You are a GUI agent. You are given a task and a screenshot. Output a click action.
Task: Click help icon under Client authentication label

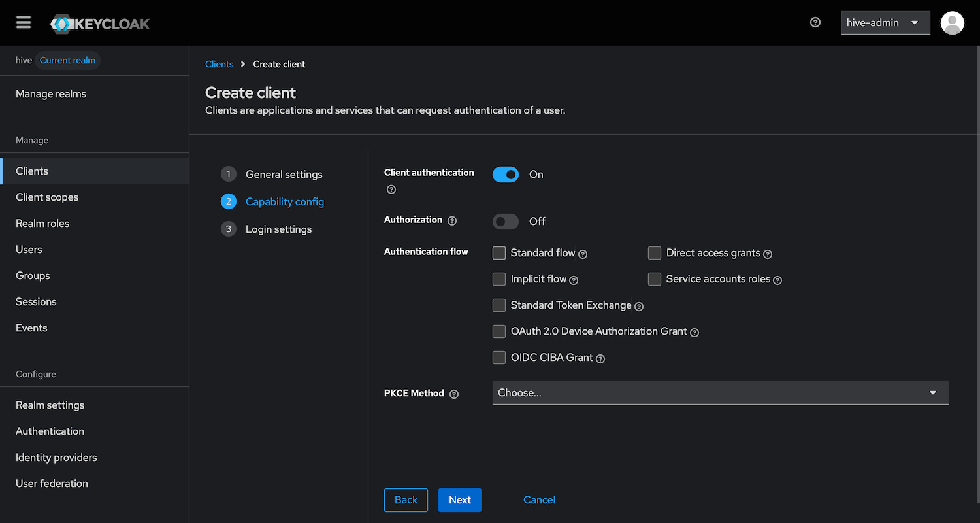(x=391, y=190)
